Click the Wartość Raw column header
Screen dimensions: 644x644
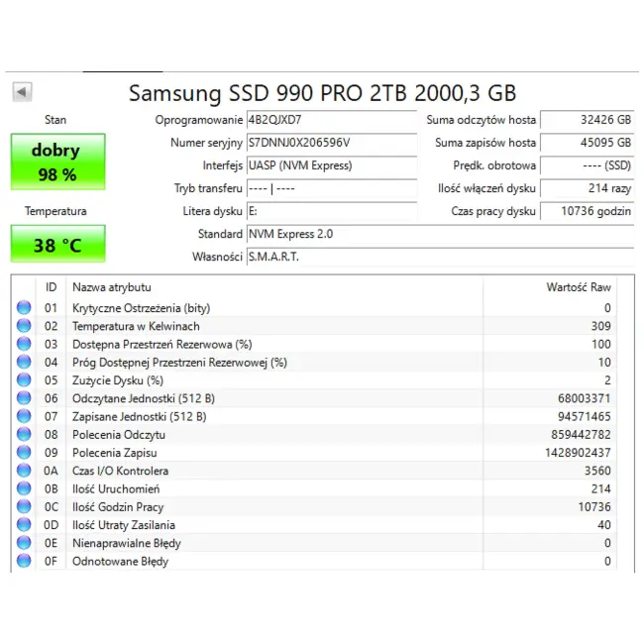pos(579,287)
